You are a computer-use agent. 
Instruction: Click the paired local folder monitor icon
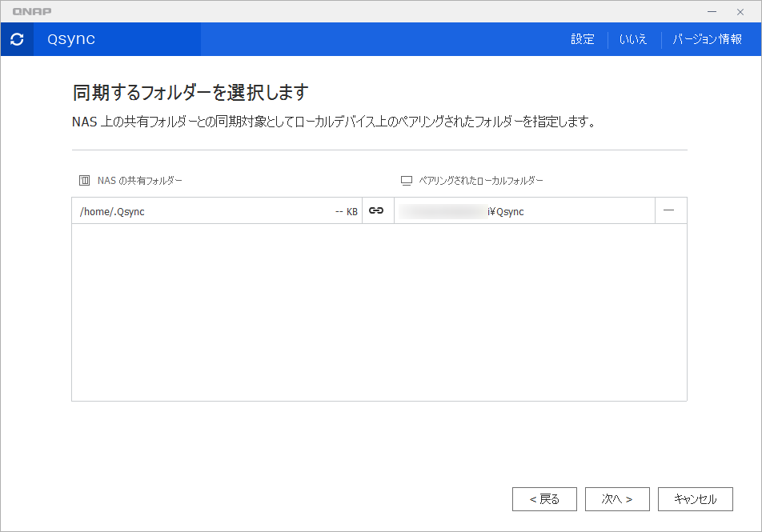tap(407, 181)
